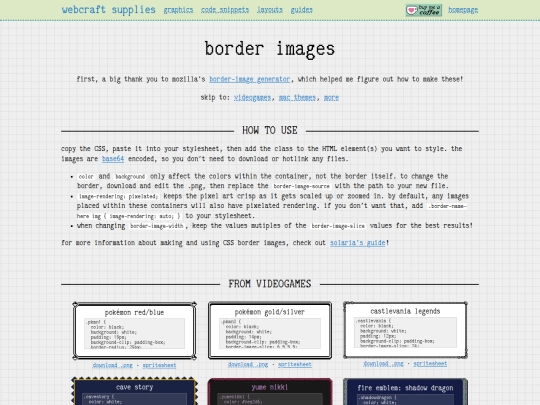Click the HOW TO USE heading

[270, 130]
